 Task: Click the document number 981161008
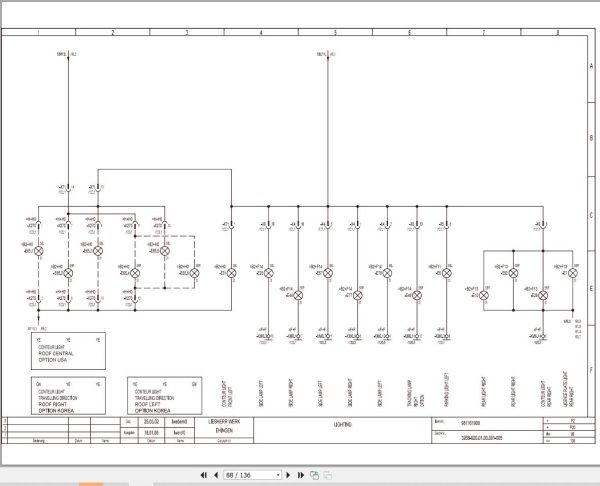(x=470, y=423)
